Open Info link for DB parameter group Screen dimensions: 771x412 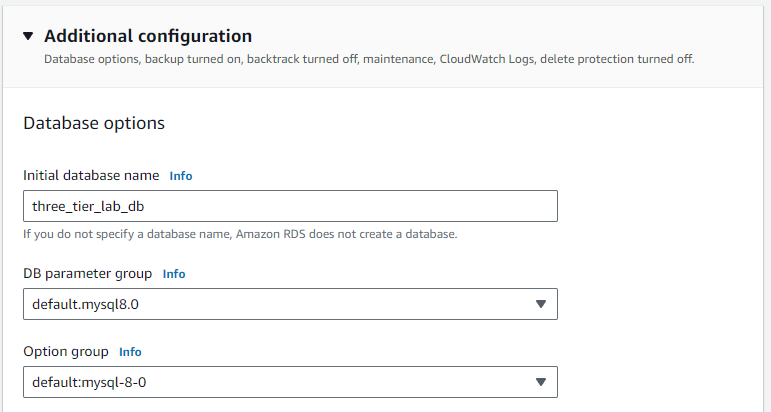[174, 273]
